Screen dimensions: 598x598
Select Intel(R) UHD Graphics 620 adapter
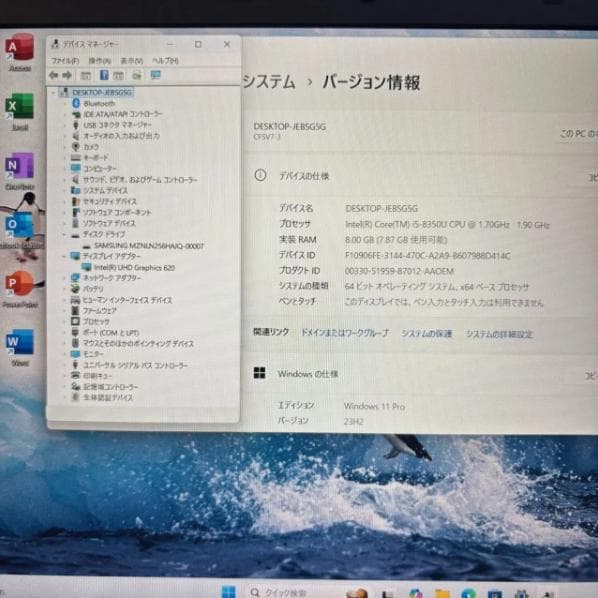134,268
